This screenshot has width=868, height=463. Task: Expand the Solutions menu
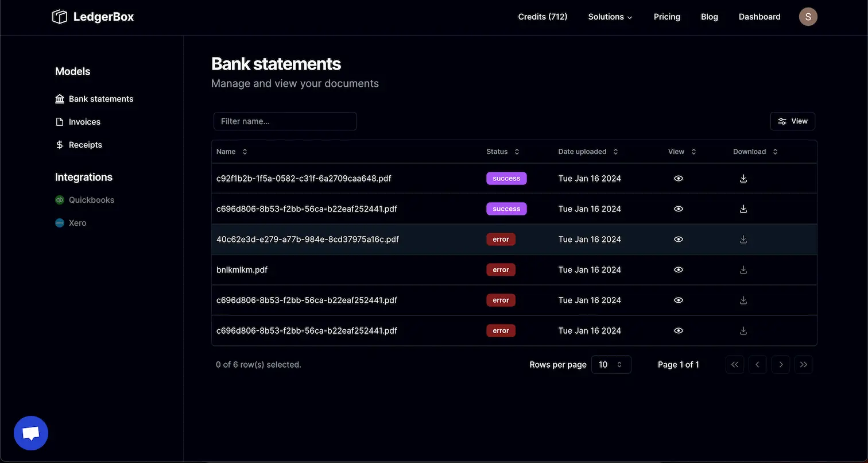click(609, 17)
